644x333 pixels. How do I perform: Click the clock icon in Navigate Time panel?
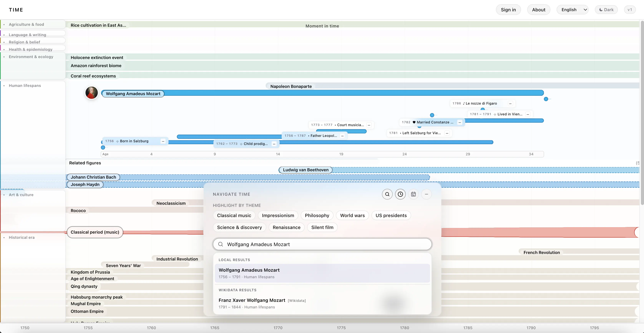[400, 194]
